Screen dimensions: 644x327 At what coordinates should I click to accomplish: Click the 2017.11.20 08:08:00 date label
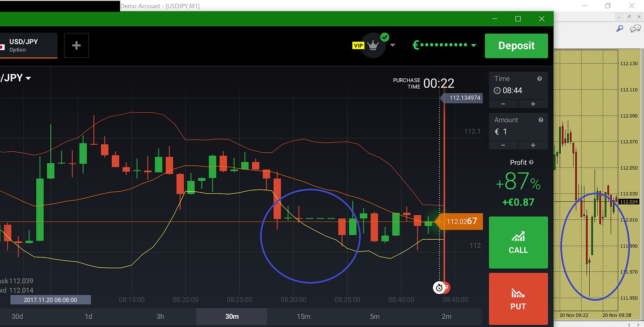pyautogui.click(x=51, y=300)
